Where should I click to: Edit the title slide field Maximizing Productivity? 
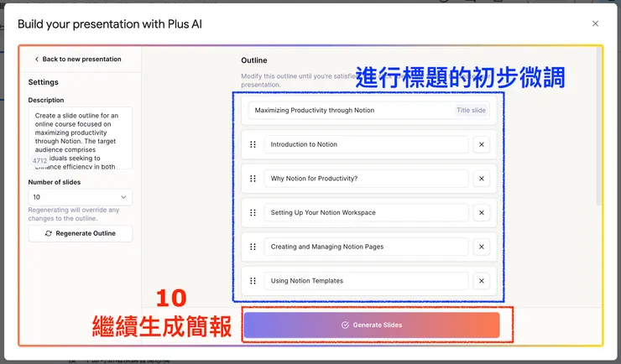pyautogui.click(x=368, y=111)
